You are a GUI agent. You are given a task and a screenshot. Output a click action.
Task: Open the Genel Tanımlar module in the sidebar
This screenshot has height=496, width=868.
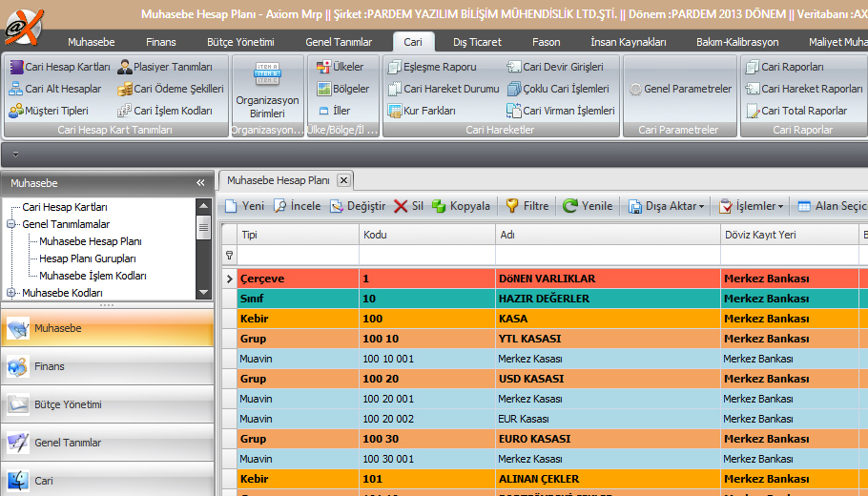[108, 443]
